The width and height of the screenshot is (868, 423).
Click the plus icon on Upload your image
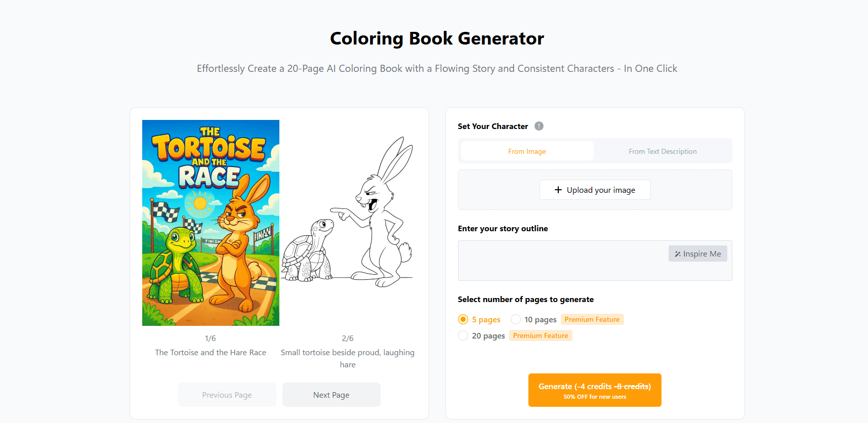(558, 190)
